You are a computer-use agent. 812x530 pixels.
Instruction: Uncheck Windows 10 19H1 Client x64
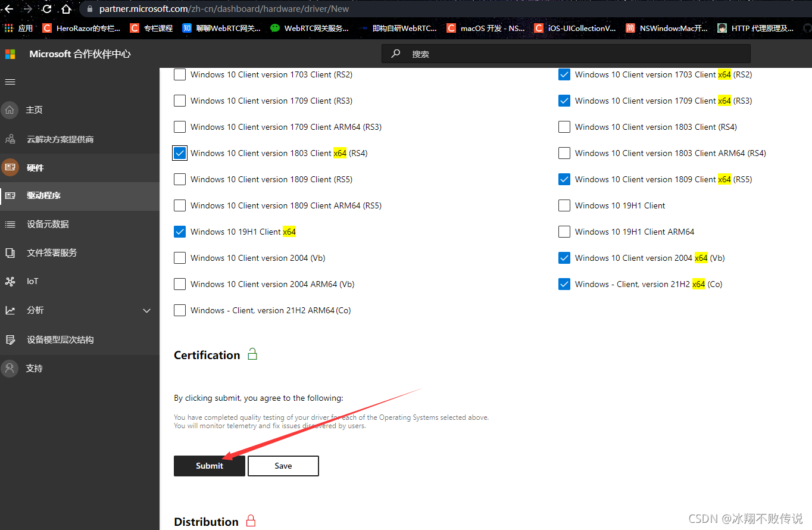[180, 232]
